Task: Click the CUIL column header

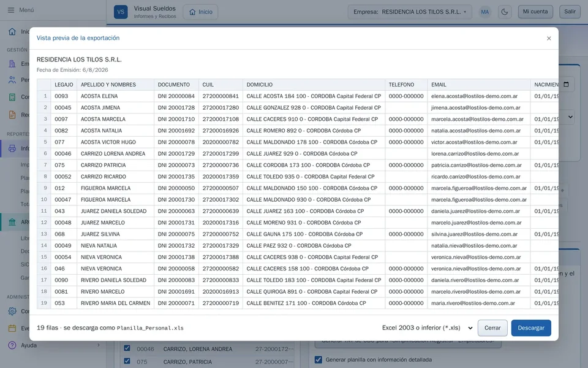Action: pyautogui.click(x=221, y=85)
